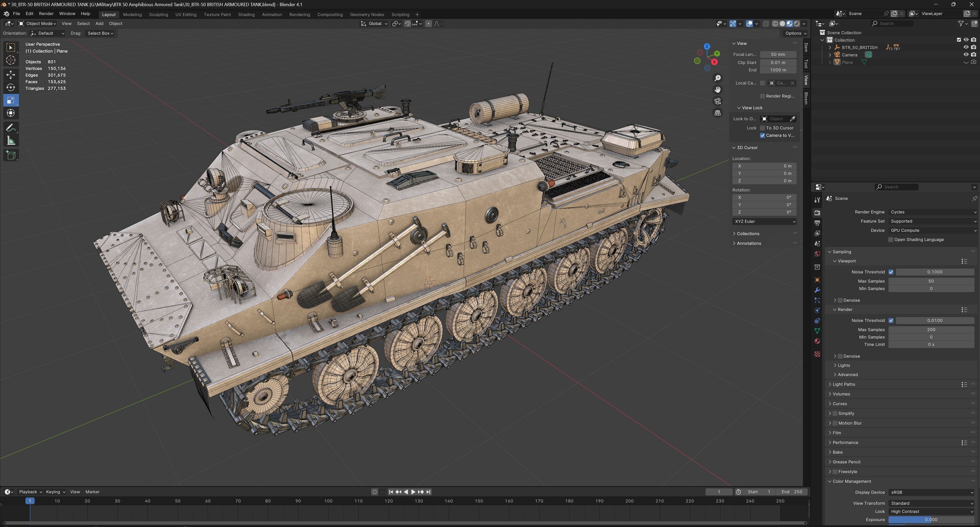980x527 pixels.
Task: Open the View Layer properties tab icon
Action: 817,233
